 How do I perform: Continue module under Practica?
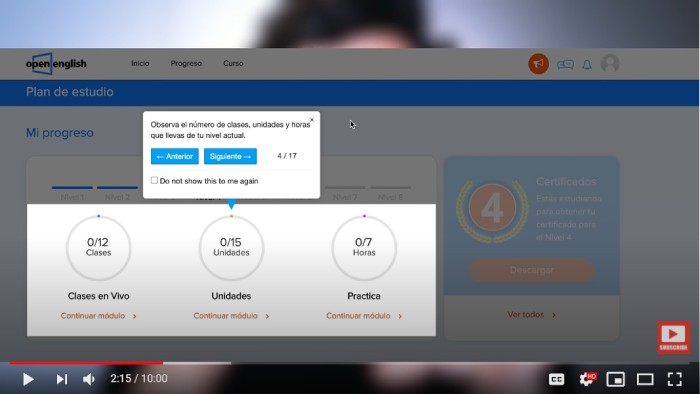point(364,316)
